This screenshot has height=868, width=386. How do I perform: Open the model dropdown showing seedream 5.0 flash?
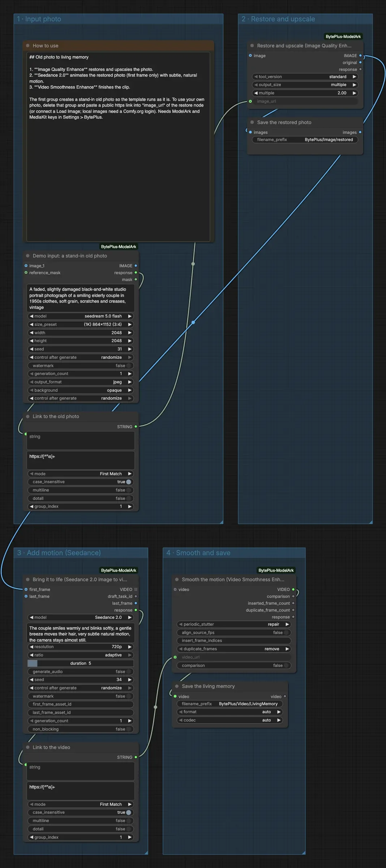pyautogui.click(x=81, y=316)
